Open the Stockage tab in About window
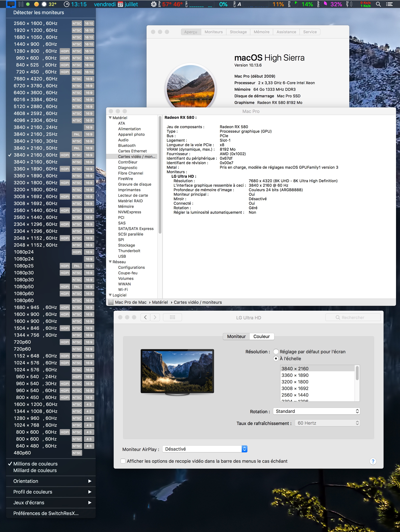Image resolution: width=400 pixels, height=532 pixels. (x=238, y=32)
